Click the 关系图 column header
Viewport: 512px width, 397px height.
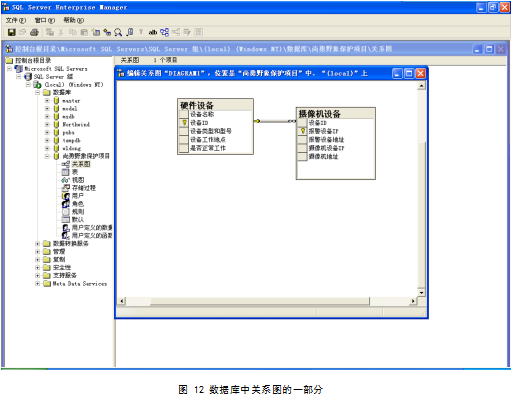[x=130, y=60]
